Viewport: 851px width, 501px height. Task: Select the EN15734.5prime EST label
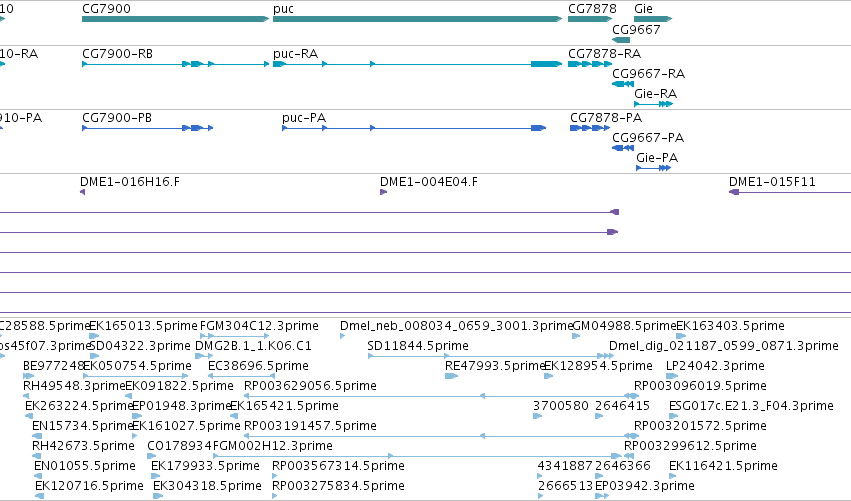click(83, 426)
